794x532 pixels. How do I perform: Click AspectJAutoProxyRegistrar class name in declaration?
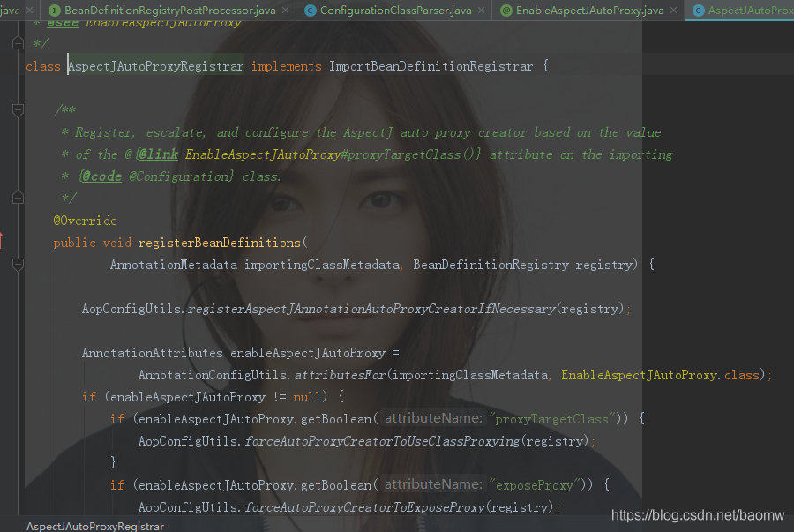coord(156,66)
